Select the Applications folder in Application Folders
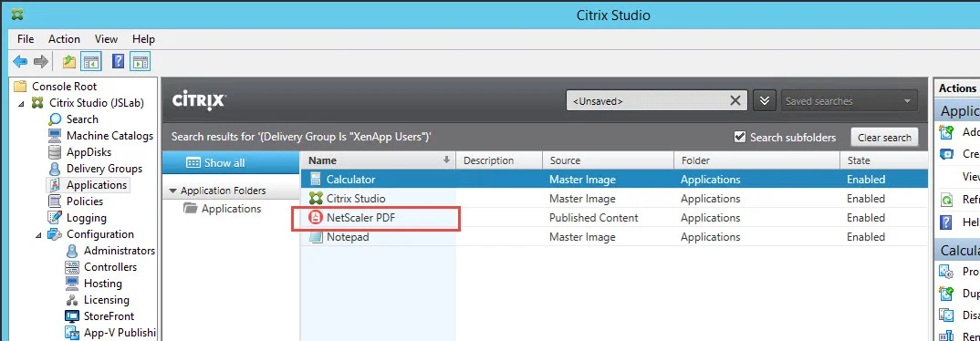The width and height of the screenshot is (980, 341). (222, 209)
